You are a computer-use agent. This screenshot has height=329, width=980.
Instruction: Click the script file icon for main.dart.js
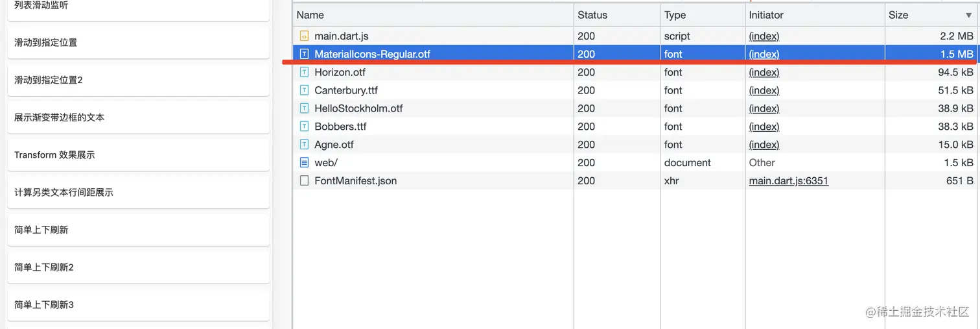pos(304,36)
